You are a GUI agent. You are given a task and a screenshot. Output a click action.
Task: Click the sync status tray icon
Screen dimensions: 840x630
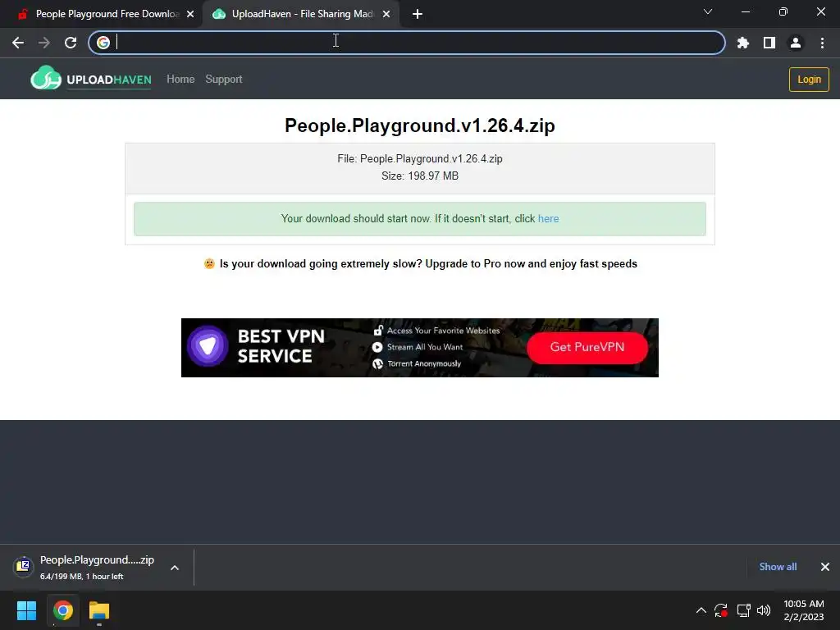[721, 610]
